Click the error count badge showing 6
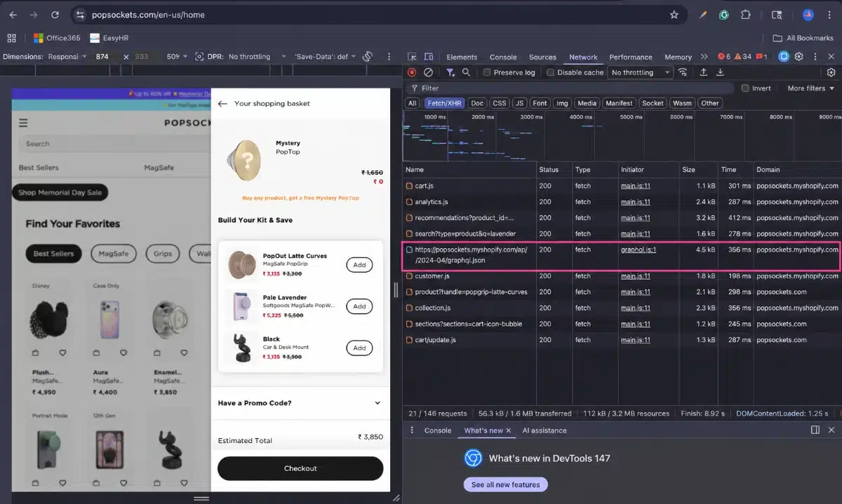Screen dimensions: 842x504 click(x=723, y=57)
